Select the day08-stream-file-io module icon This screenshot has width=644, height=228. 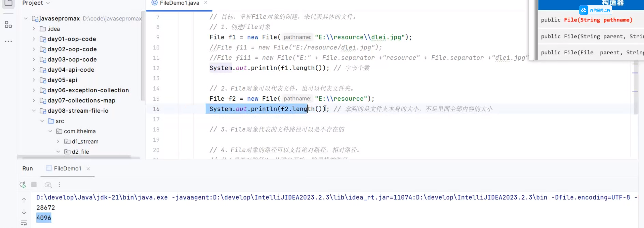pyautogui.click(x=43, y=111)
